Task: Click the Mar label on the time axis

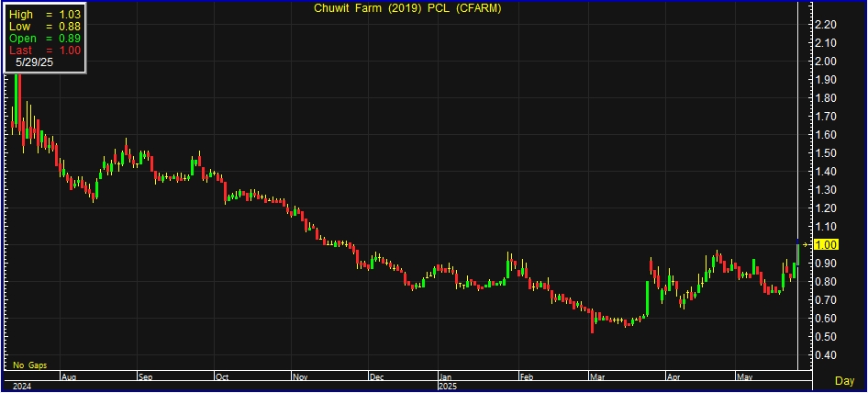Action: pos(596,376)
